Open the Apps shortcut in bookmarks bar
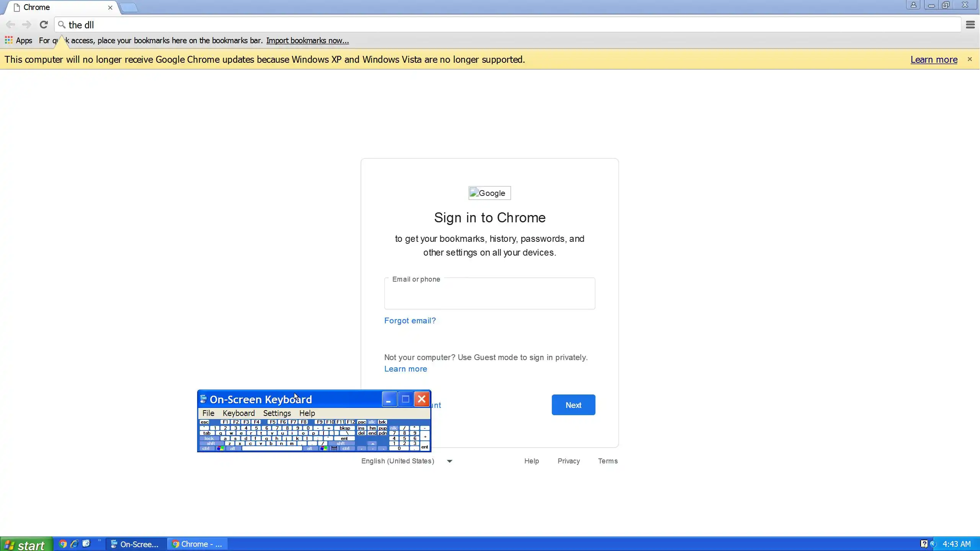This screenshot has height=551, width=980. click(x=18, y=41)
